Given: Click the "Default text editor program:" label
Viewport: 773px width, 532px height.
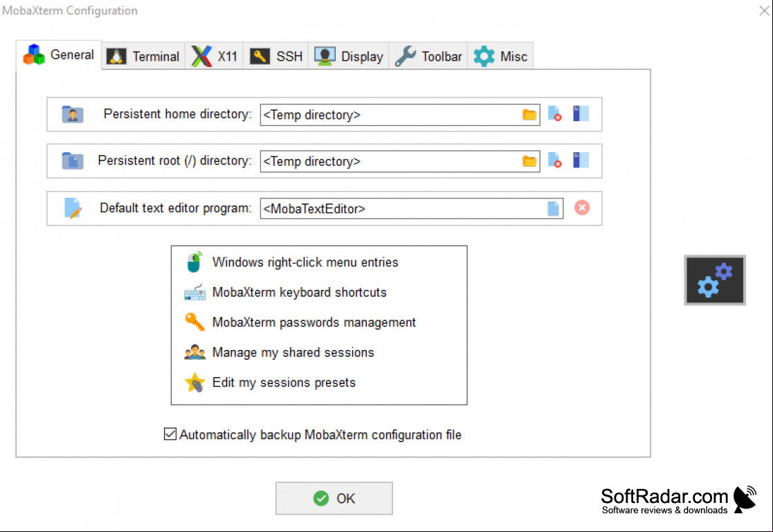Looking at the screenshot, I should [176, 208].
